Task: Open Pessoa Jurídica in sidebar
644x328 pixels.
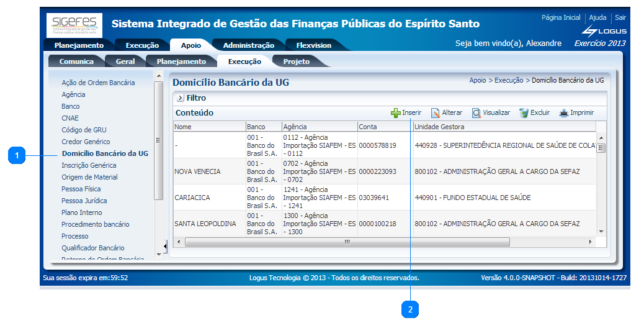Action: click(x=84, y=201)
